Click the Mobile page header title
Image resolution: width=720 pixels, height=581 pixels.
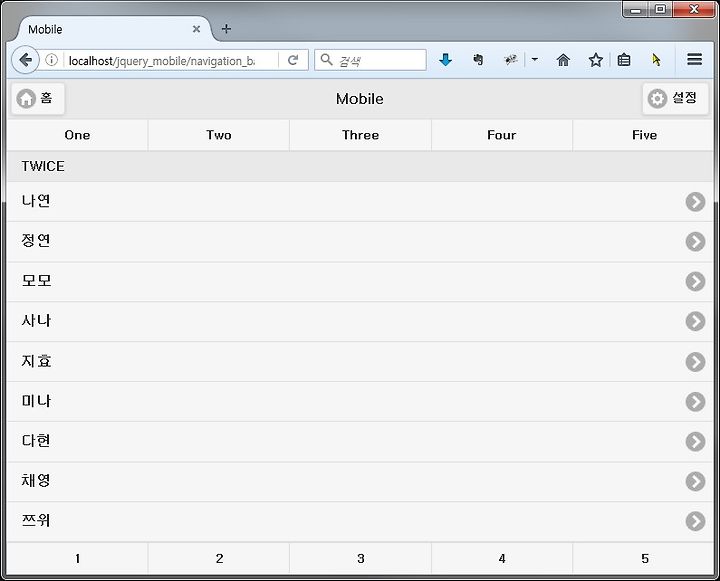coord(360,99)
